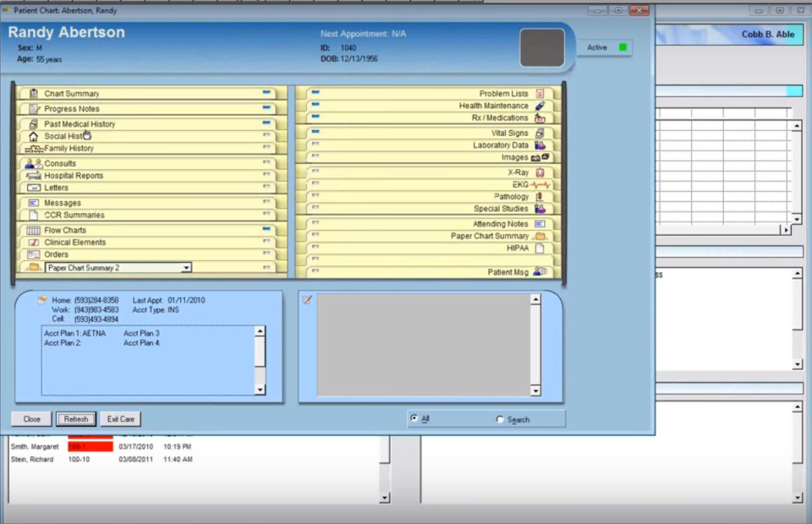This screenshot has height=524, width=812.
Task: Click the EKG waveform icon
Action: click(x=540, y=184)
